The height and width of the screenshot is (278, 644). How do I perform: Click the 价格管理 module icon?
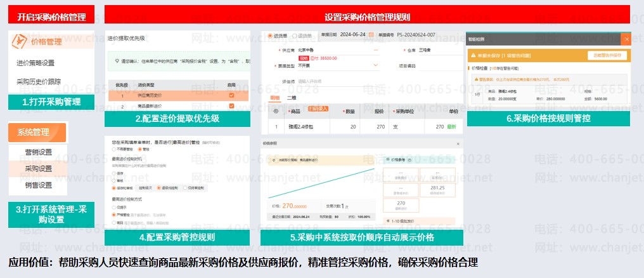click(x=19, y=41)
